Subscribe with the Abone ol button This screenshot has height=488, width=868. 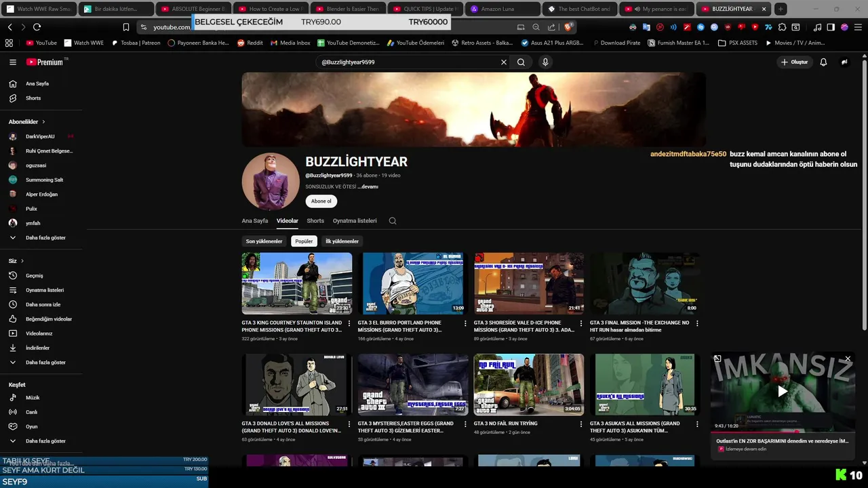(321, 201)
